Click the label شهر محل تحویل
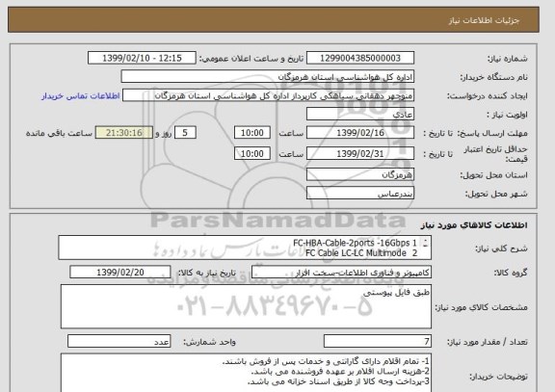555x392 pixels. [x=496, y=194]
